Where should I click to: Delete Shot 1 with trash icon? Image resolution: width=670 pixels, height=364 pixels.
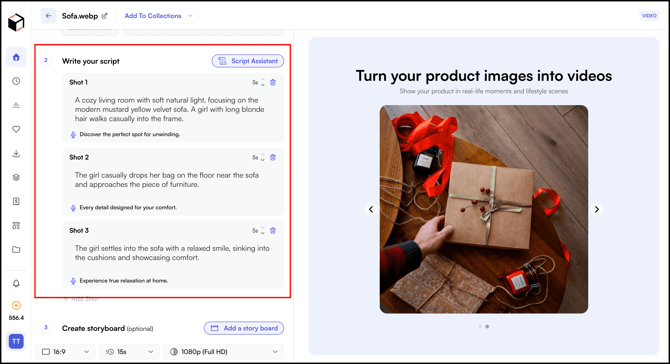coord(273,82)
